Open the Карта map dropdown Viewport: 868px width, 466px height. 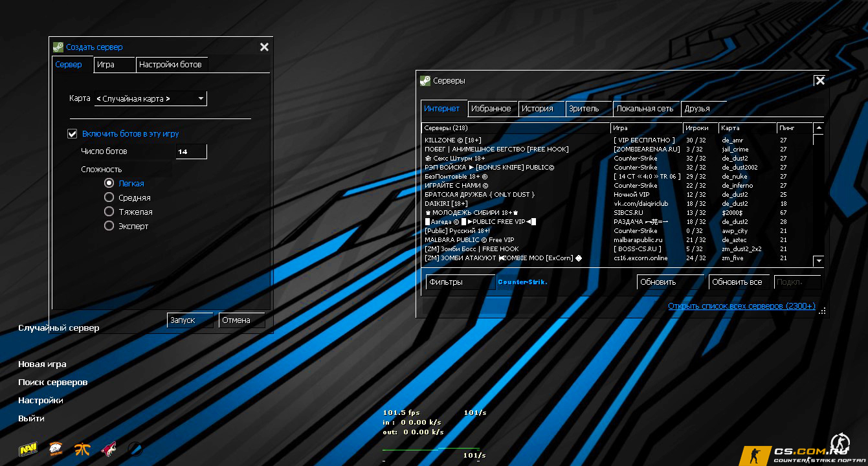151,99
